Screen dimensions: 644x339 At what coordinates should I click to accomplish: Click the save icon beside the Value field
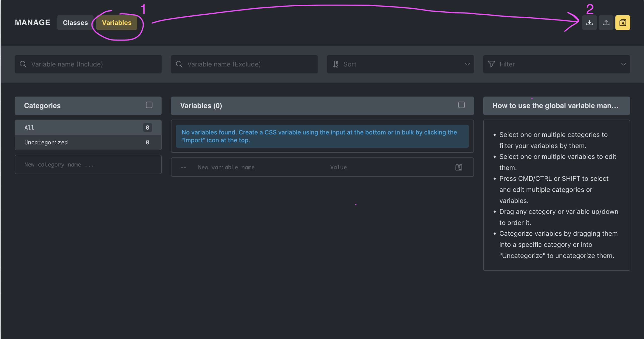[x=459, y=167]
